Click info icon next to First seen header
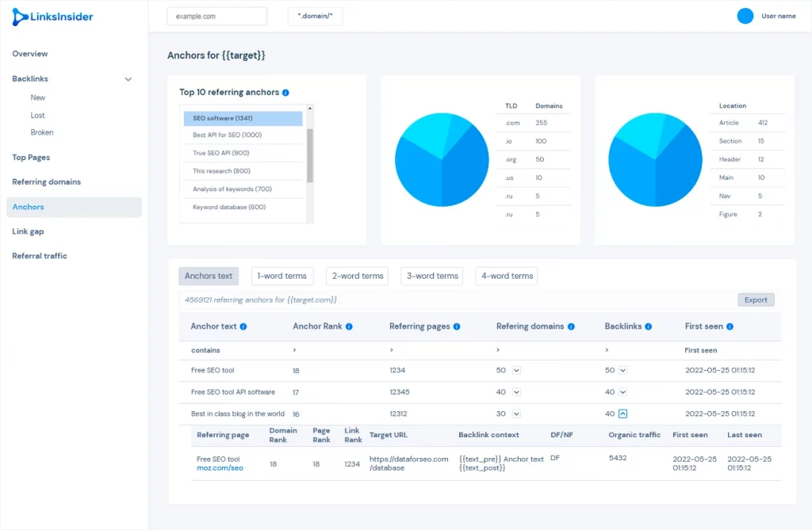 click(730, 326)
